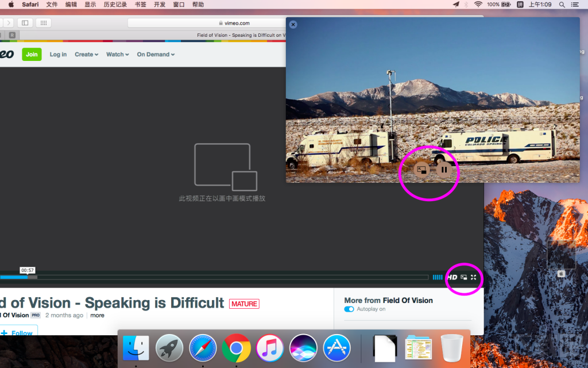The height and width of the screenshot is (368, 588).
Task: Open the Safari sidebar icon
Action: click(x=24, y=22)
